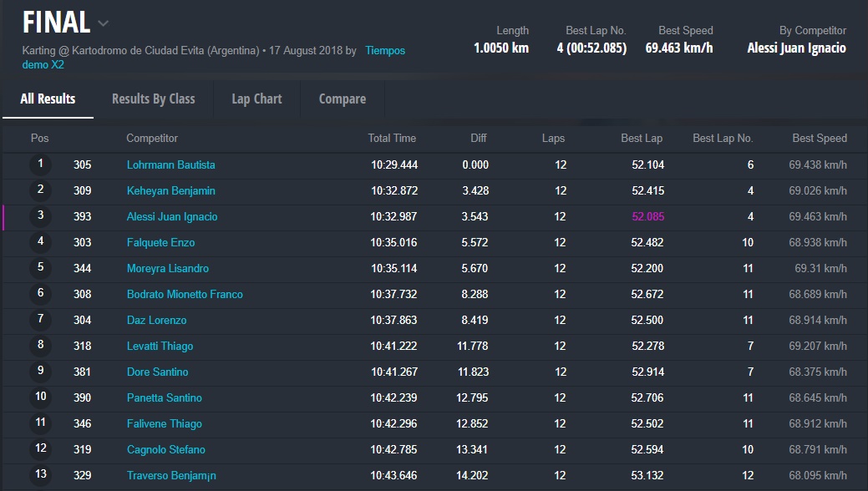Image resolution: width=868 pixels, height=491 pixels.
Task: Open Bodrato Mionetto Franco's competitor page
Action: [x=185, y=295]
